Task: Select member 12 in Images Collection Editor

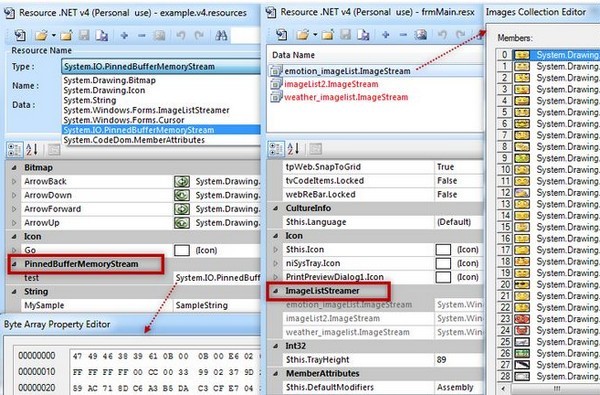Action: pos(548,193)
